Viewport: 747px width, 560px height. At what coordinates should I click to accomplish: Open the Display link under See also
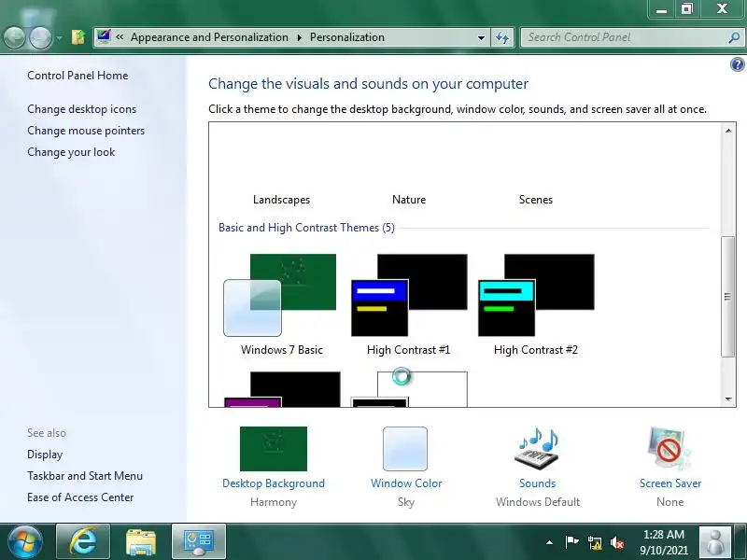[45, 455]
